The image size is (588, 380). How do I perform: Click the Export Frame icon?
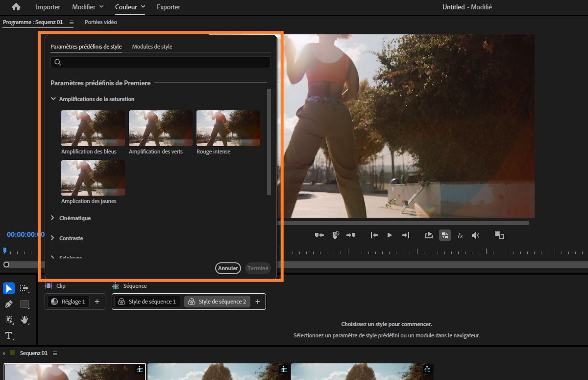coord(429,235)
